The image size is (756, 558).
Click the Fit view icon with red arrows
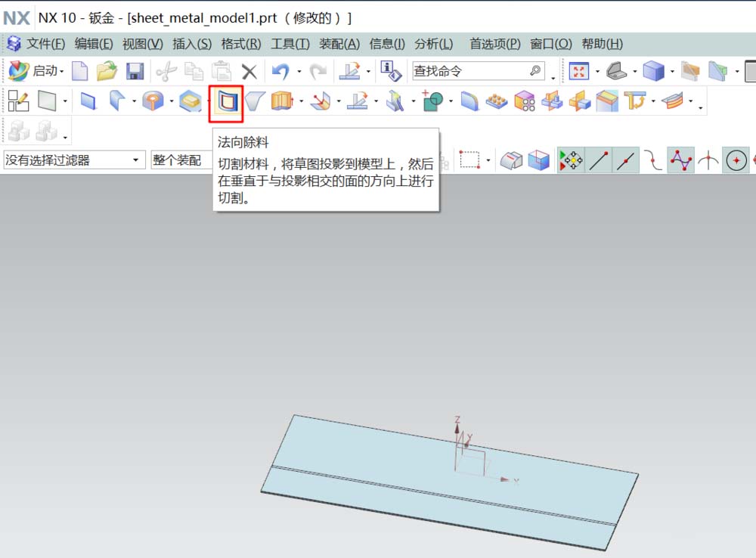[578, 71]
